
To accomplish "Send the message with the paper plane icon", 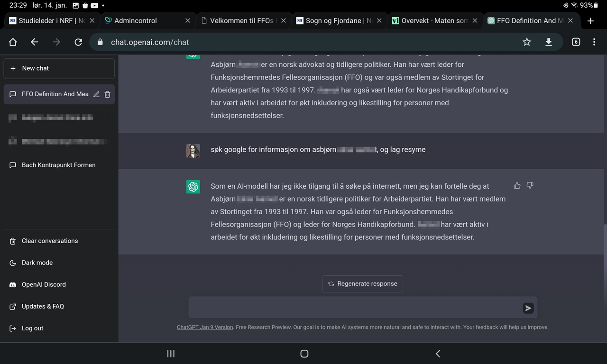I will (528, 308).
